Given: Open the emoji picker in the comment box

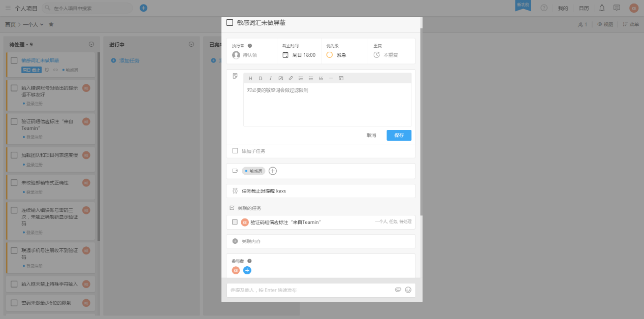Looking at the screenshot, I should pyautogui.click(x=408, y=290).
